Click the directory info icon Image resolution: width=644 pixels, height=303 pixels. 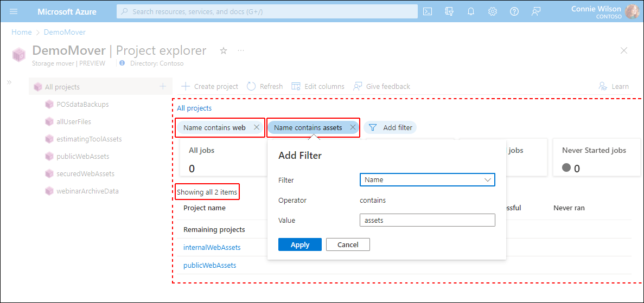[122, 63]
